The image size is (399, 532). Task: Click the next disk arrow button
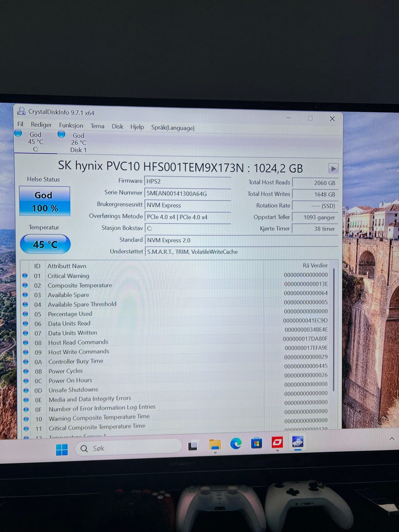click(333, 168)
